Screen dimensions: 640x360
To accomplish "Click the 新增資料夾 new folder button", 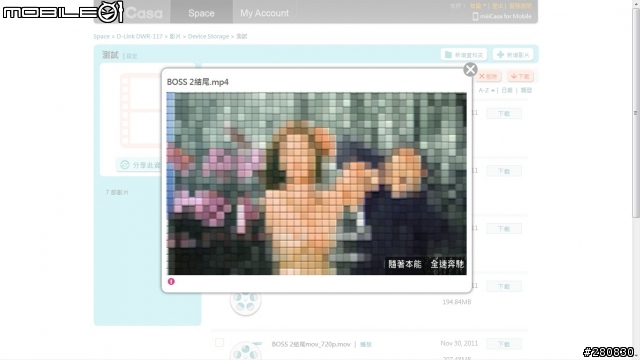I will [x=464, y=55].
